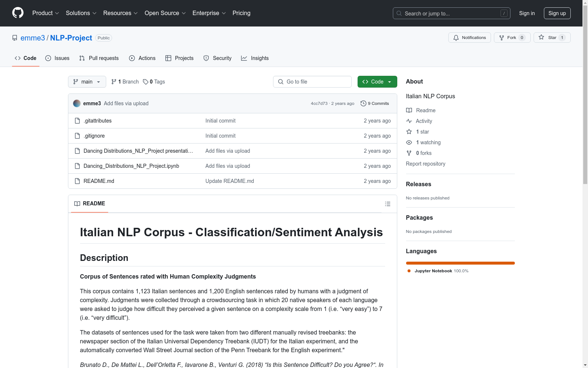This screenshot has width=588, height=368.
Task: Click the star icon in Star button
Action: point(541,37)
